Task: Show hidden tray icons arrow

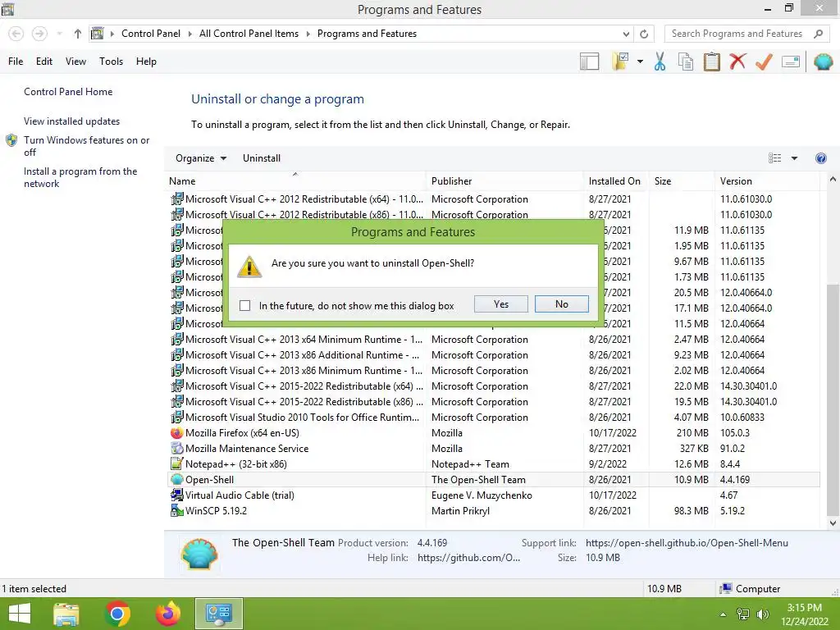Action: [723, 614]
